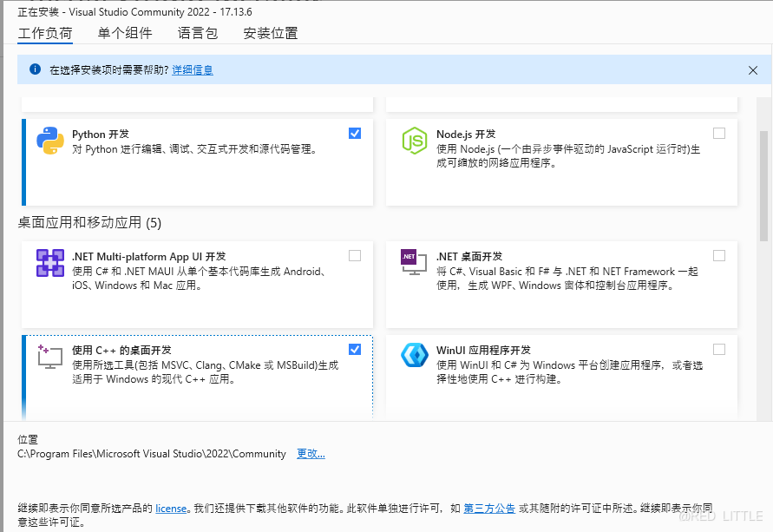Image resolution: width=773 pixels, height=532 pixels.
Task: Click the .NET MAUI workload icon
Action: [50, 263]
